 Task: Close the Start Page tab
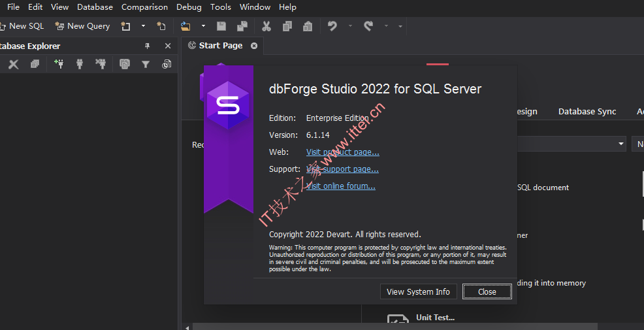click(254, 46)
